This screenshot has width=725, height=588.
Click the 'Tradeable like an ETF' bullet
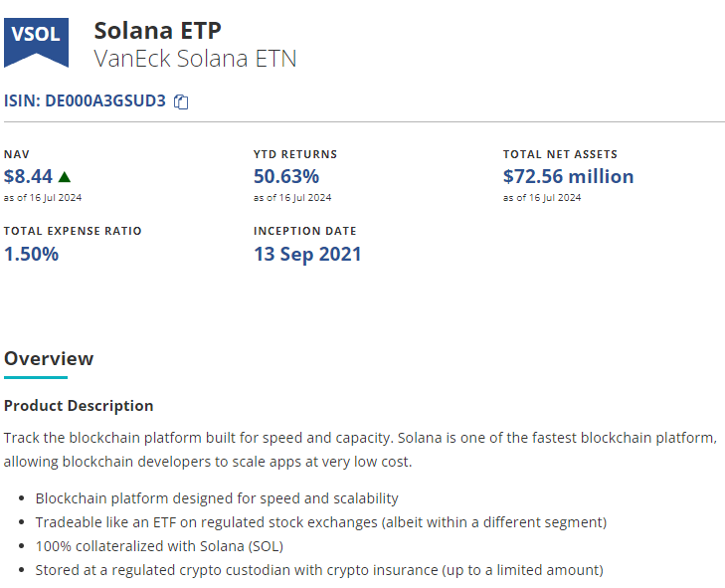(320, 522)
